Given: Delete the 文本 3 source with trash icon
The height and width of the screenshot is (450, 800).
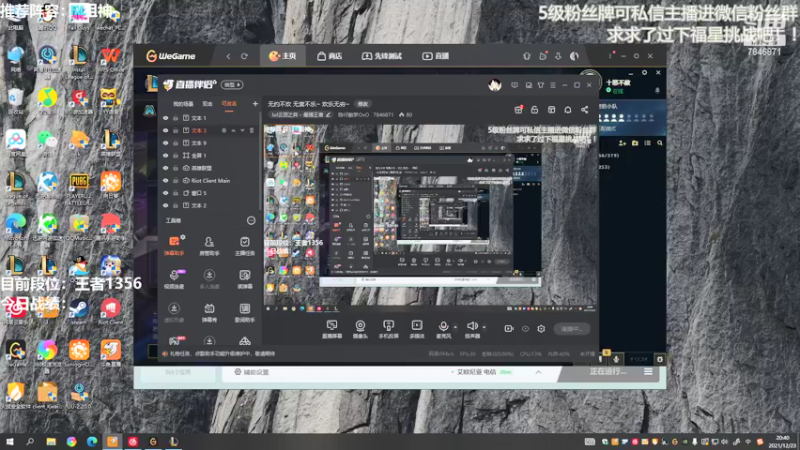Looking at the screenshot, I should [252, 131].
